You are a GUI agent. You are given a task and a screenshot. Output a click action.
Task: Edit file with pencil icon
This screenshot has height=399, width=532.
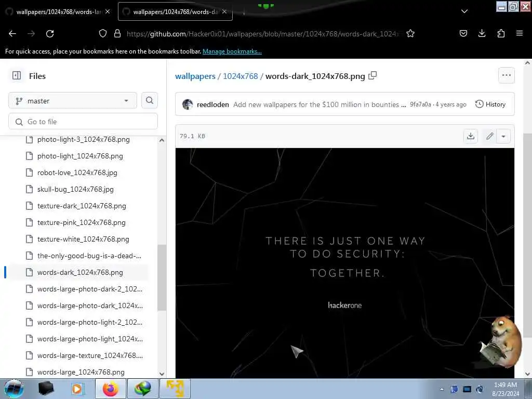[489, 136]
